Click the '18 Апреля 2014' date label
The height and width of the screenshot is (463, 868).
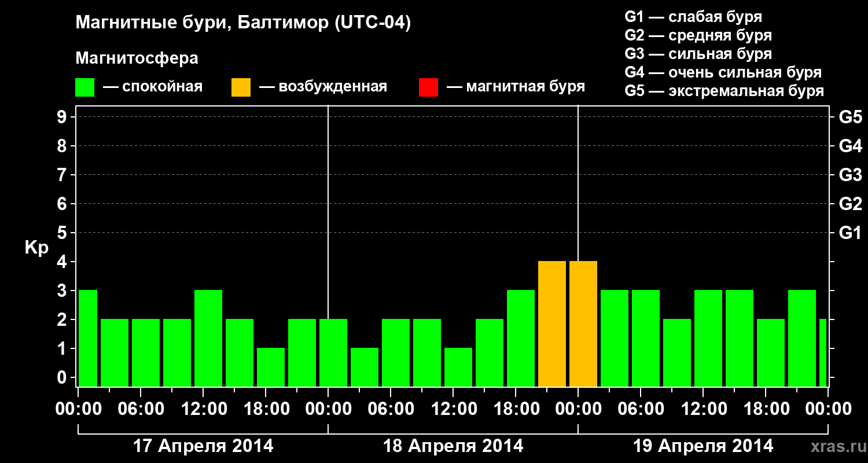[x=453, y=446]
